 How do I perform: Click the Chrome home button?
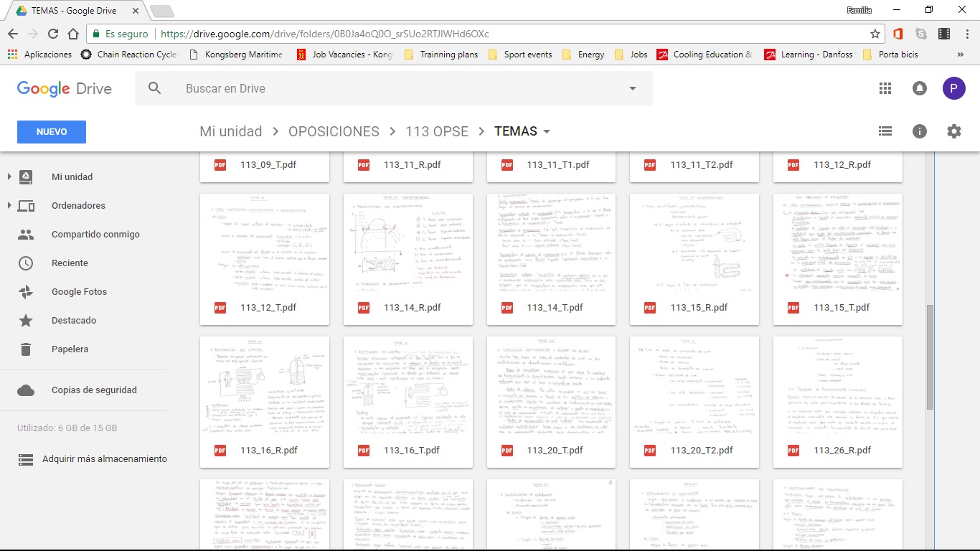(x=72, y=34)
